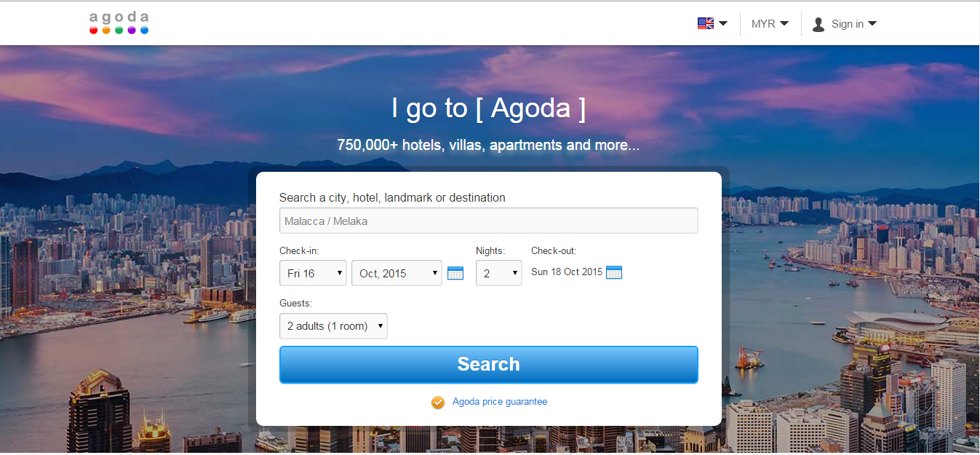Open the Agoda price guarantee link
Image resolution: width=980 pixels, height=455 pixels.
click(x=500, y=402)
